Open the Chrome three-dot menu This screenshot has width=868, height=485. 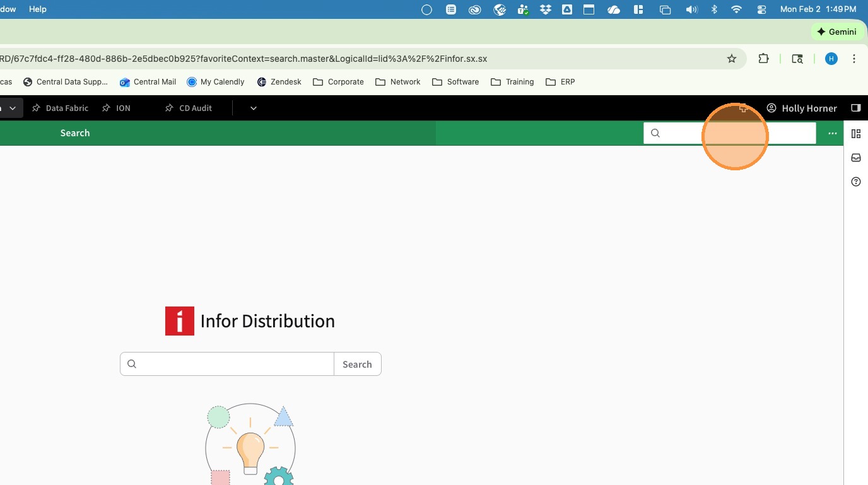pos(854,59)
